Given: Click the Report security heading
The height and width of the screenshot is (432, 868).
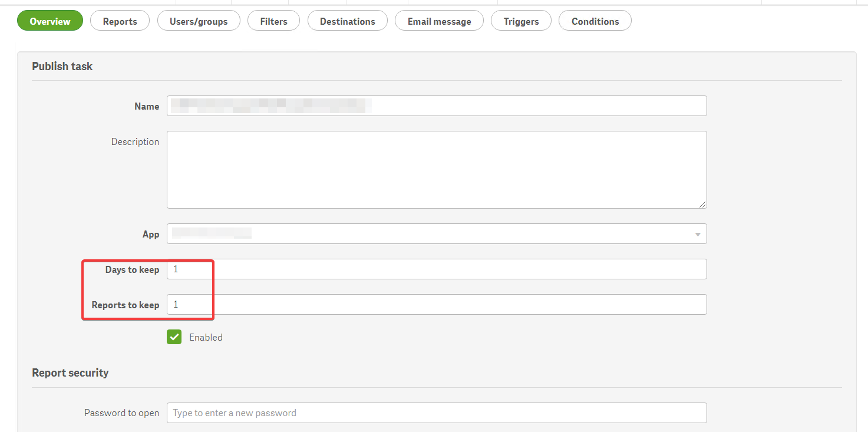Looking at the screenshot, I should pyautogui.click(x=70, y=372).
